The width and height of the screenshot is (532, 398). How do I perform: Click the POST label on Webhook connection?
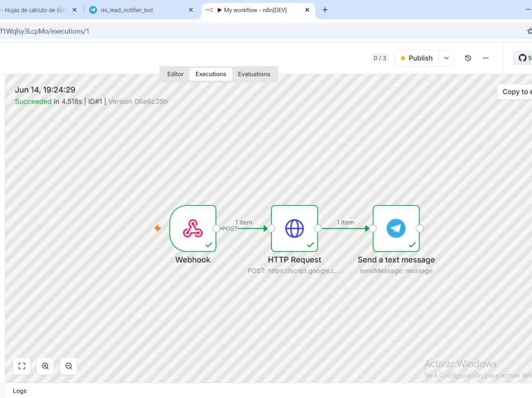pyautogui.click(x=230, y=229)
